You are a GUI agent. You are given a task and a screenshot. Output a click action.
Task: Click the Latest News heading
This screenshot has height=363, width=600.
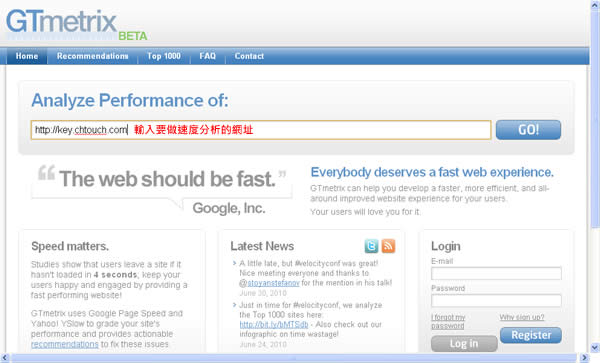click(262, 246)
